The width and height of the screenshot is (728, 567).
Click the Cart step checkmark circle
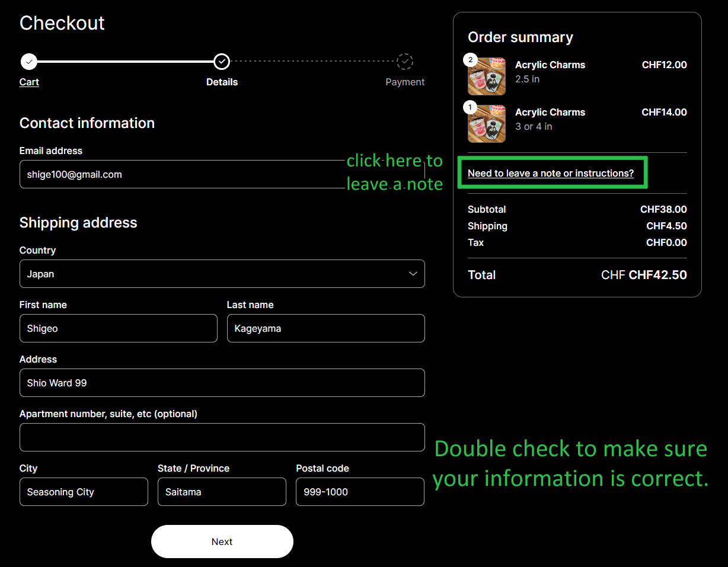(x=28, y=62)
